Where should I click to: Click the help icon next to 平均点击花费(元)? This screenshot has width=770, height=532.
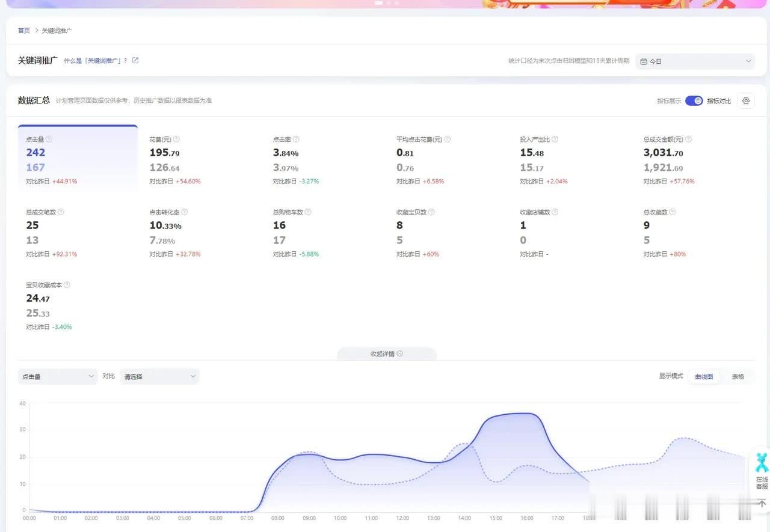[448, 139]
